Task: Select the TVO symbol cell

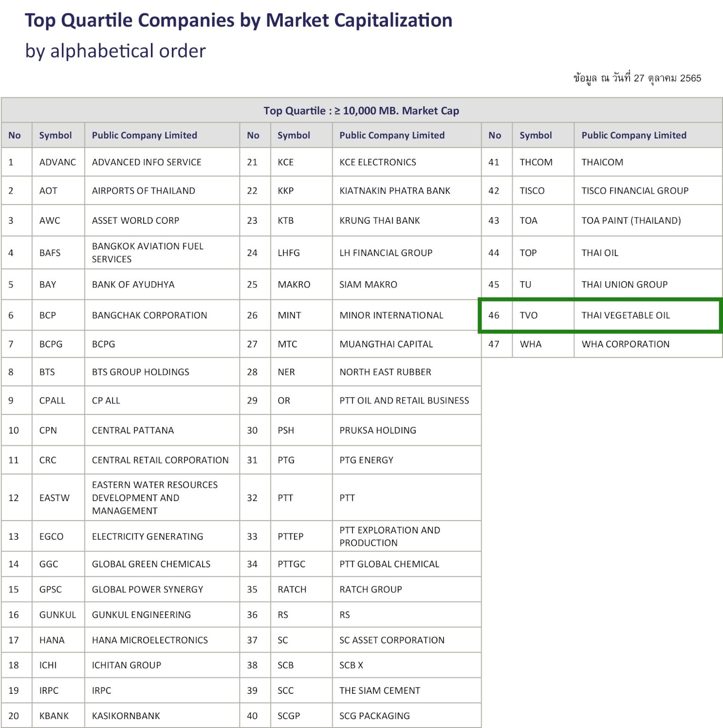Action: (528, 315)
